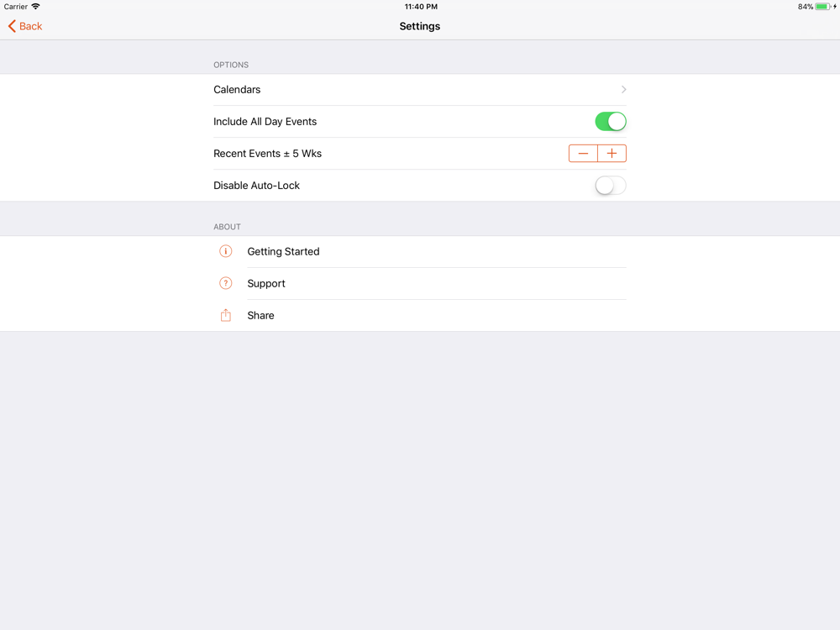This screenshot has height=630, width=840.
Task: Tap the Disable Auto-Lock label
Action: click(x=256, y=186)
